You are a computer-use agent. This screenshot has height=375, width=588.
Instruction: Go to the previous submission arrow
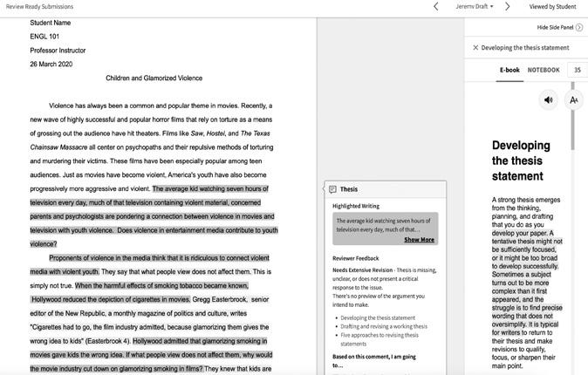435,6
